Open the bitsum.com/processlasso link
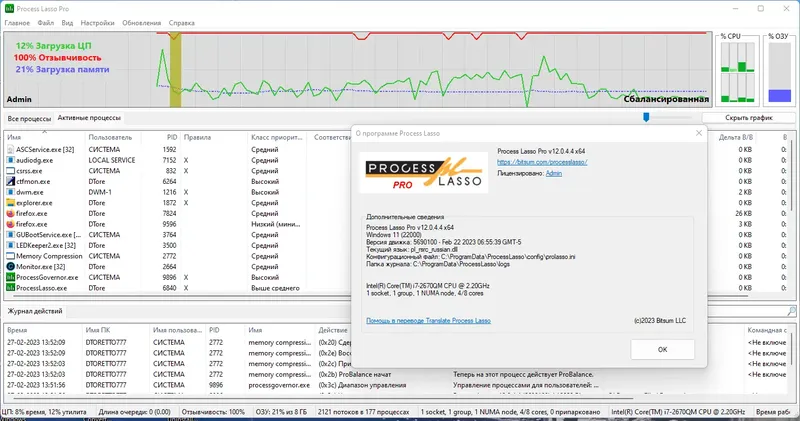800x421 pixels. point(542,162)
